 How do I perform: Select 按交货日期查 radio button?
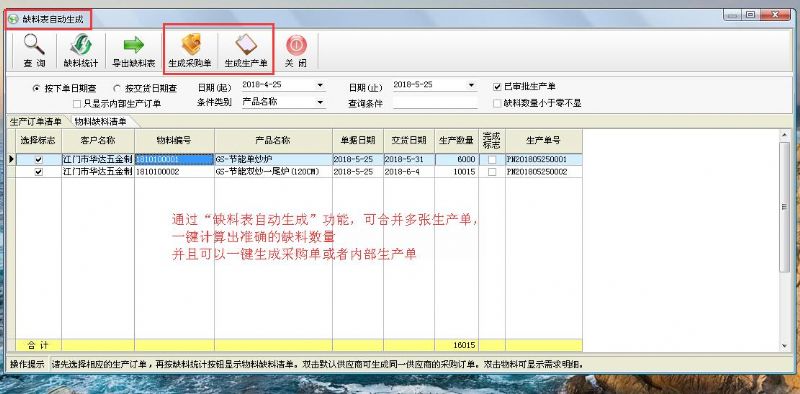point(117,88)
